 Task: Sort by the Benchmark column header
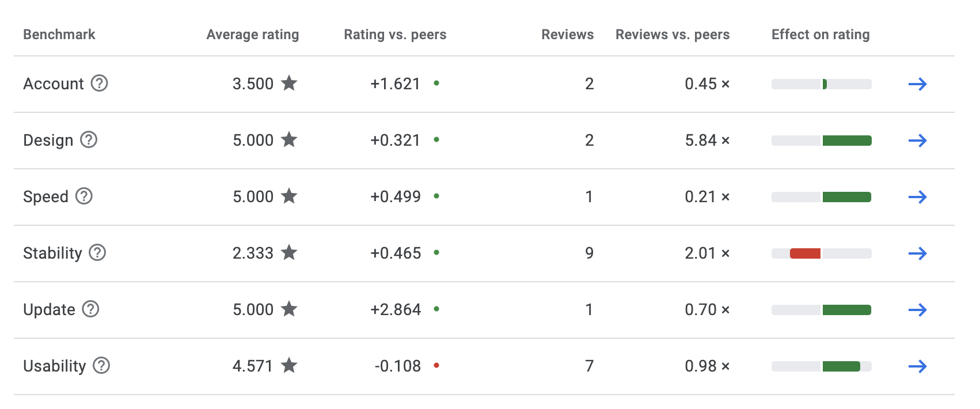point(59,35)
